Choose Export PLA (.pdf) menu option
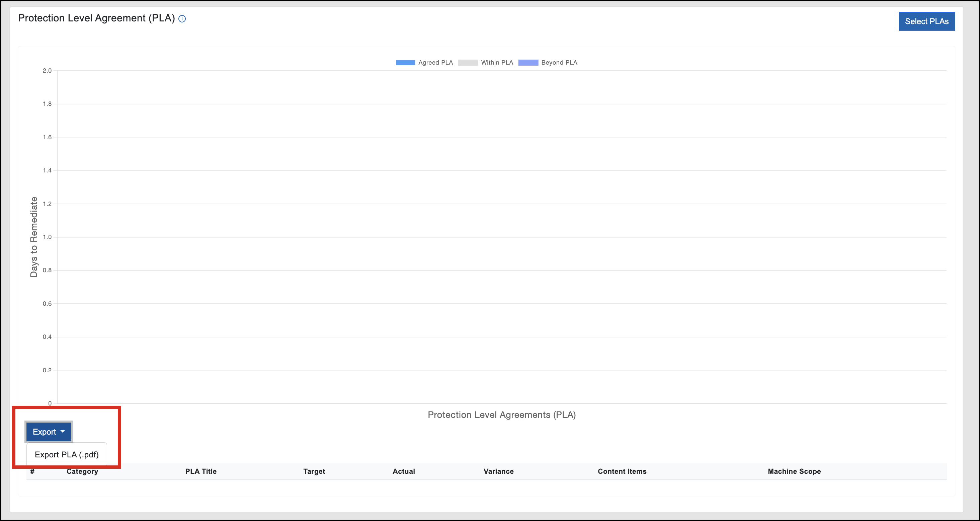The image size is (980, 521). click(x=67, y=454)
